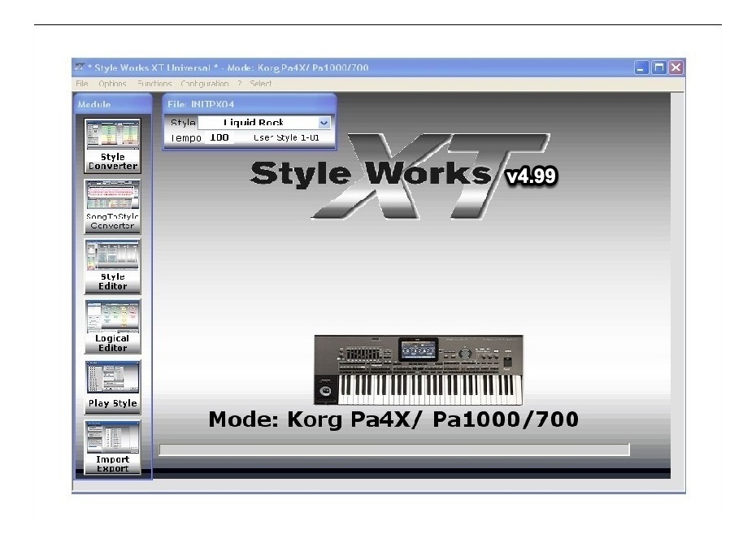Open the ? help menu
Image resolution: width=756 pixels, height=543 pixels.
(238, 84)
